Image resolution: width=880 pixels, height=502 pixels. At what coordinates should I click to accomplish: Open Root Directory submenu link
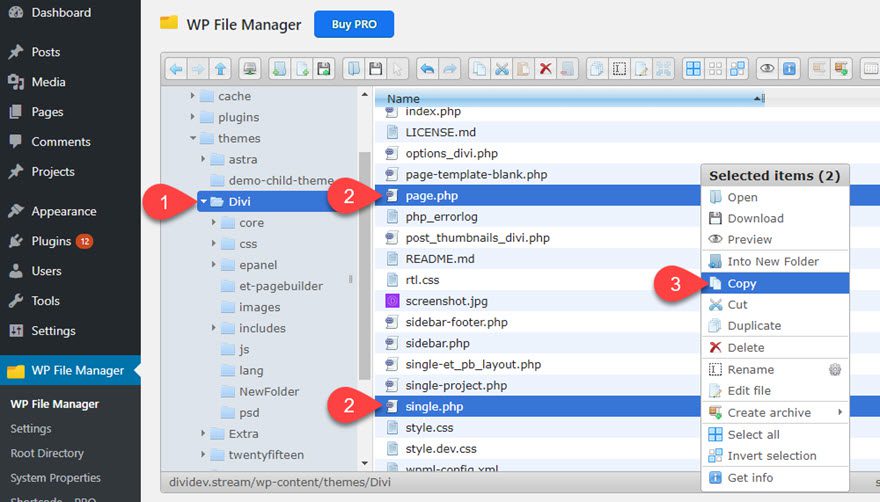[x=47, y=453]
